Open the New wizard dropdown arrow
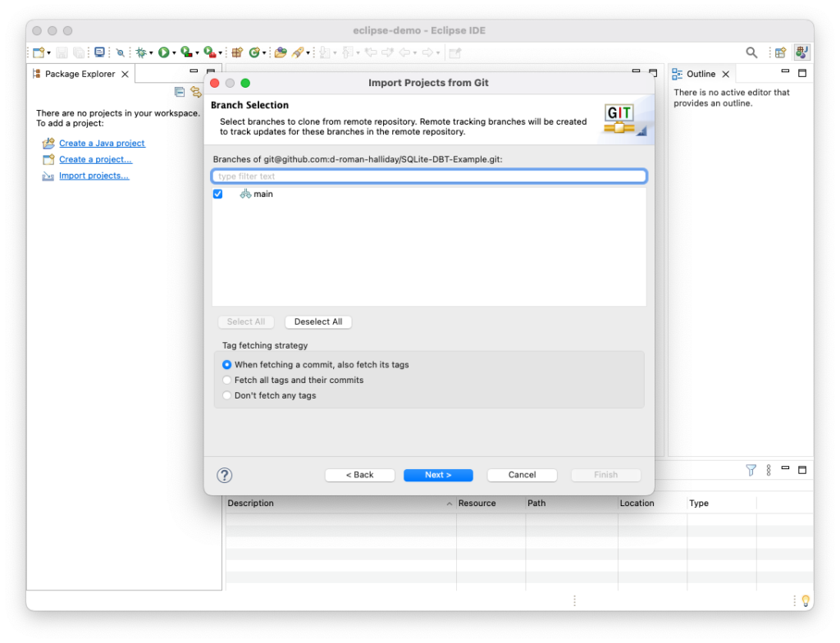Image resolution: width=840 pixels, height=643 pixels. (x=48, y=53)
